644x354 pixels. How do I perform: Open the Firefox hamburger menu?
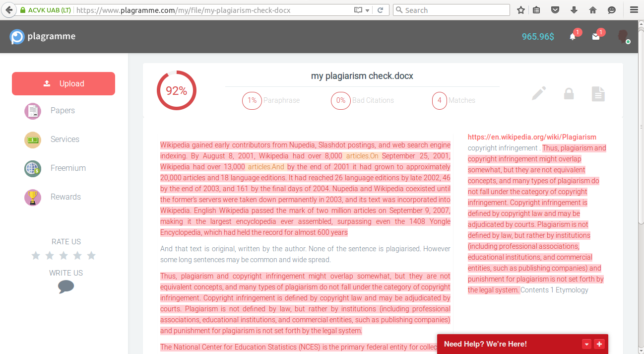pos(634,9)
